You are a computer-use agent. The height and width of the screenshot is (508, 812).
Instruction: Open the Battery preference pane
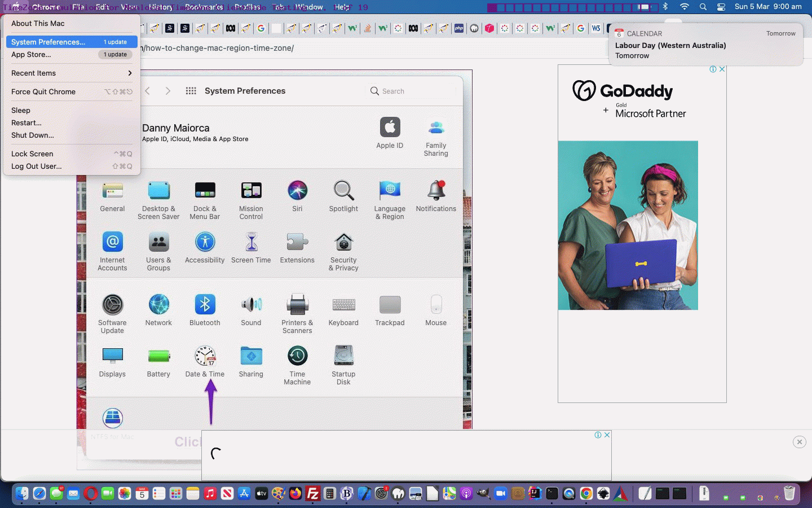coord(158,356)
